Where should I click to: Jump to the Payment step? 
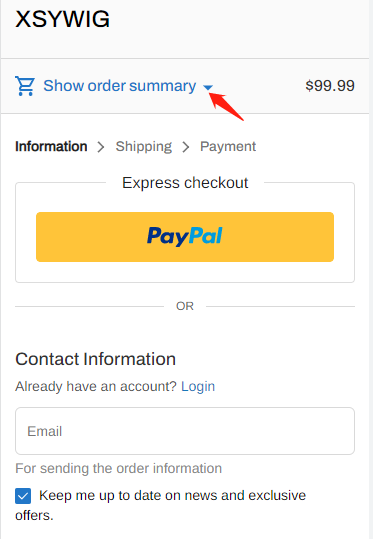[228, 147]
